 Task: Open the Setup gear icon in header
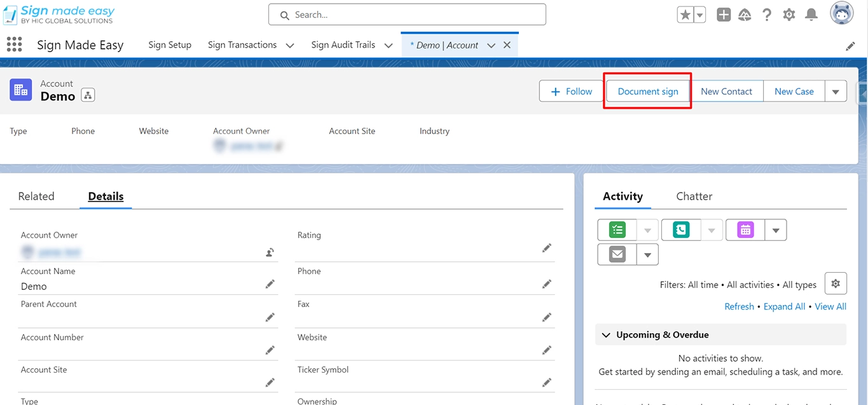(x=789, y=15)
